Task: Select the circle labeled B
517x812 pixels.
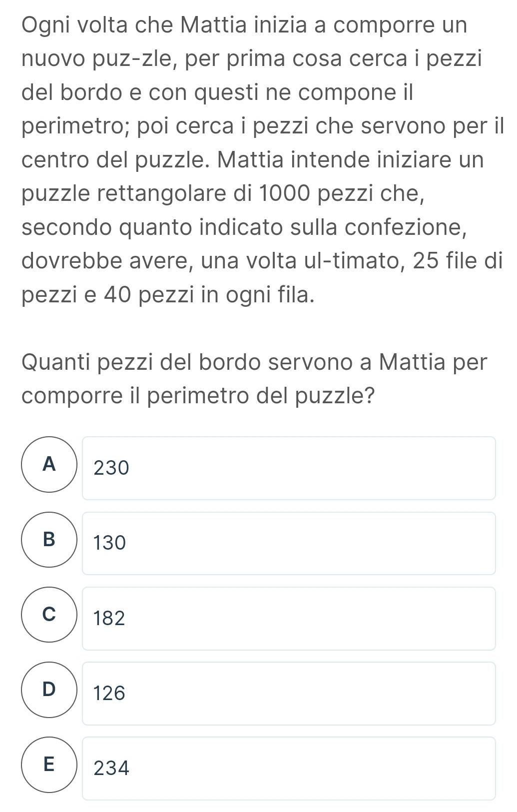Action: 49,540
